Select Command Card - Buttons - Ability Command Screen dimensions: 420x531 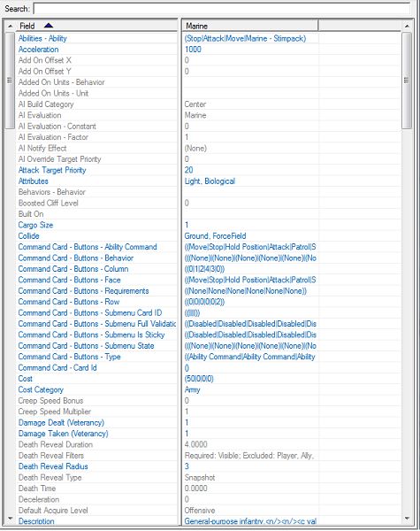[96, 247]
